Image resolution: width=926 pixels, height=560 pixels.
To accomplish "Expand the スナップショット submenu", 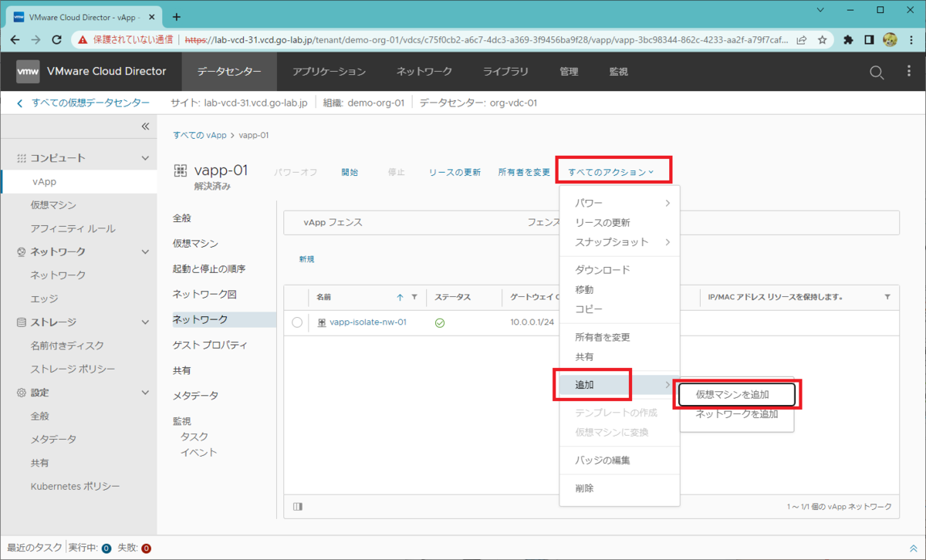I will coord(620,241).
